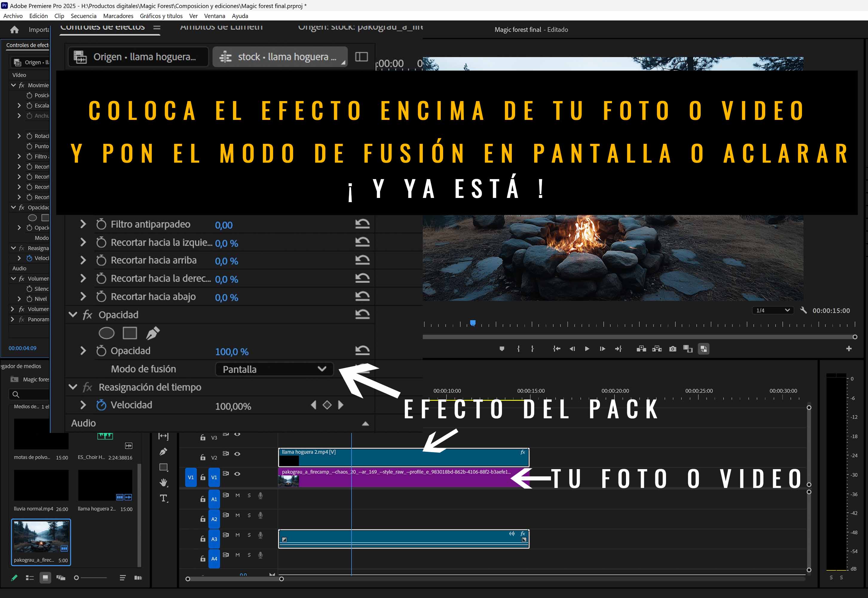Image resolution: width=868 pixels, height=598 pixels.
Task: Open the Marcadores menu
Action: coord(118,16)
